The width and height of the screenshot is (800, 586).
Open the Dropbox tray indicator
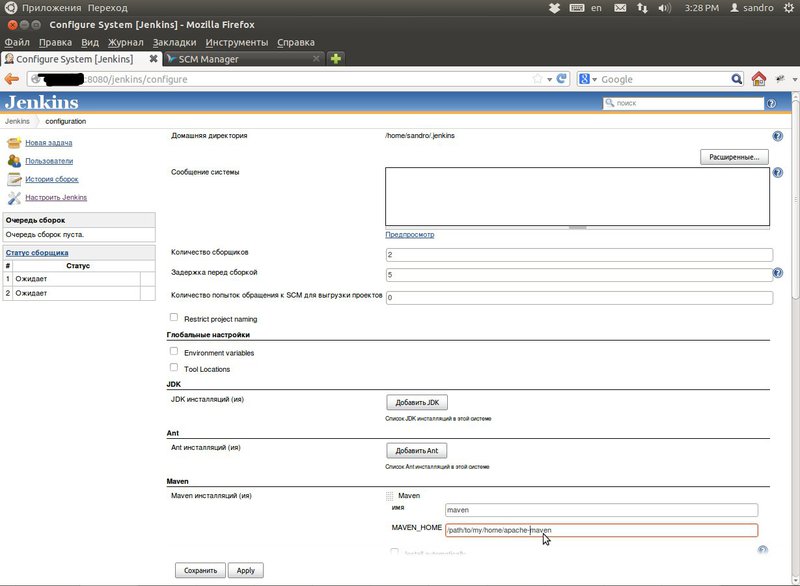554,8
